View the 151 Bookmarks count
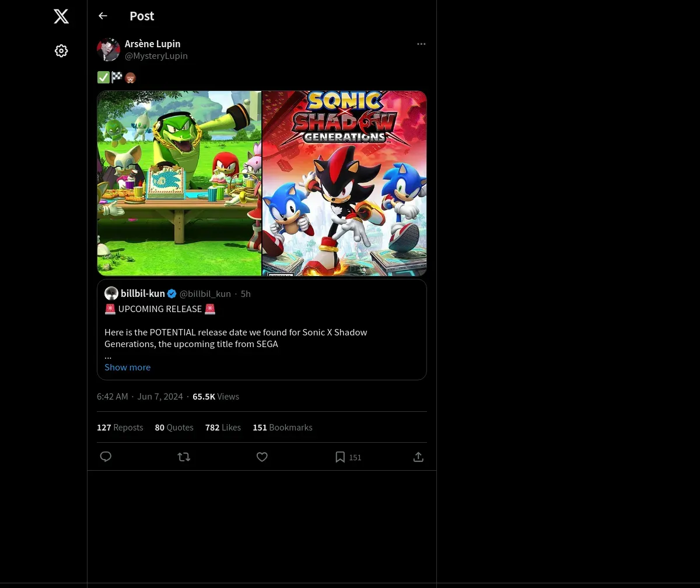 tap(282, 427)
